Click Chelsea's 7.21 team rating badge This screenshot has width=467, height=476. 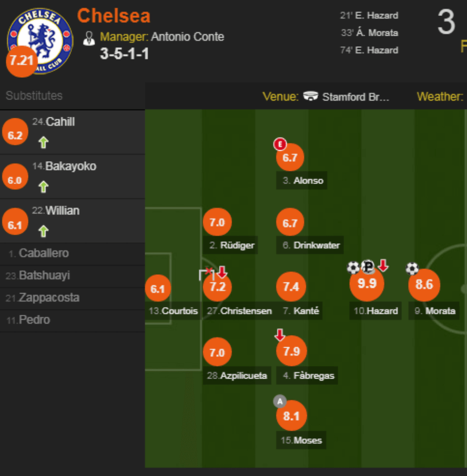[21, 61]
